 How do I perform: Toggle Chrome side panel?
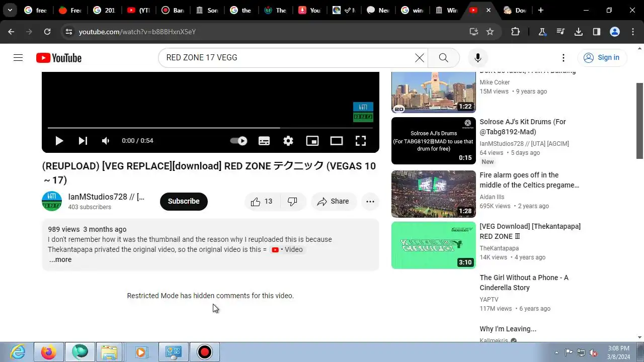click(597, 32)
